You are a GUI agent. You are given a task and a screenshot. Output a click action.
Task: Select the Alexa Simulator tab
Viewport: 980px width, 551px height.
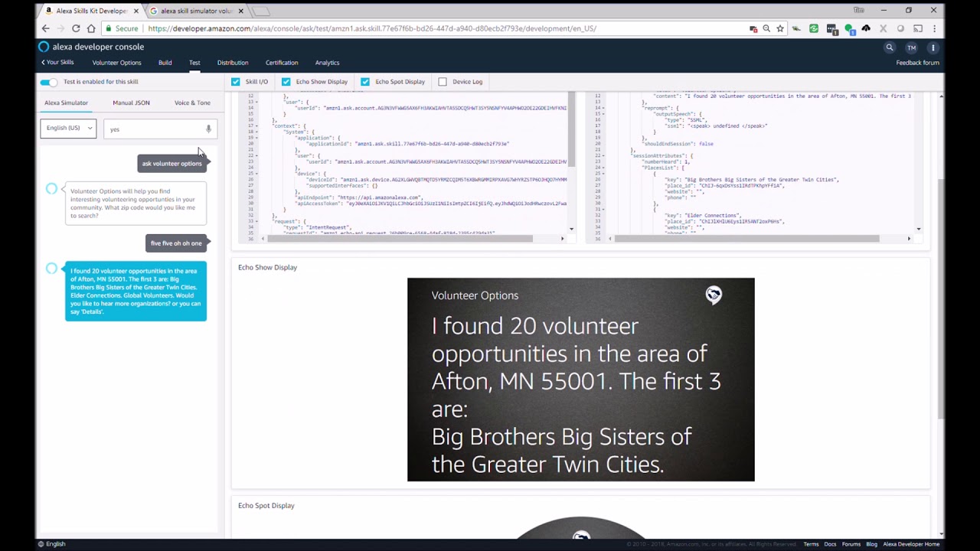(66, 103)
